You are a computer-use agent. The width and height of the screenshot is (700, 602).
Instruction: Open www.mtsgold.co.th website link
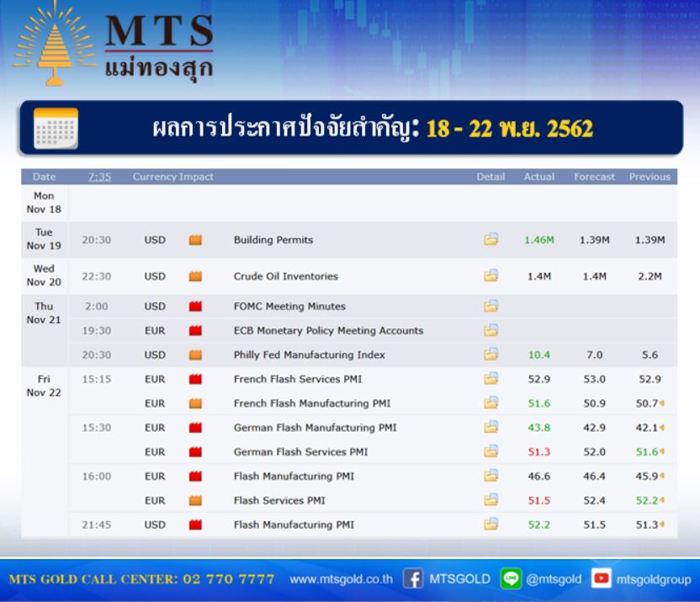pyautogui.click(x=341, y=579)
